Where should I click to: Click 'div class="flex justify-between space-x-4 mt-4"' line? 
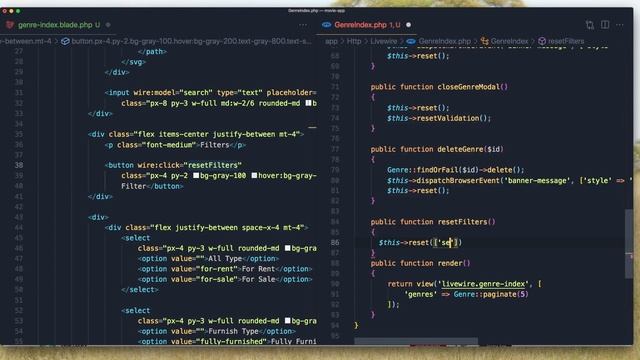point(206,228)
